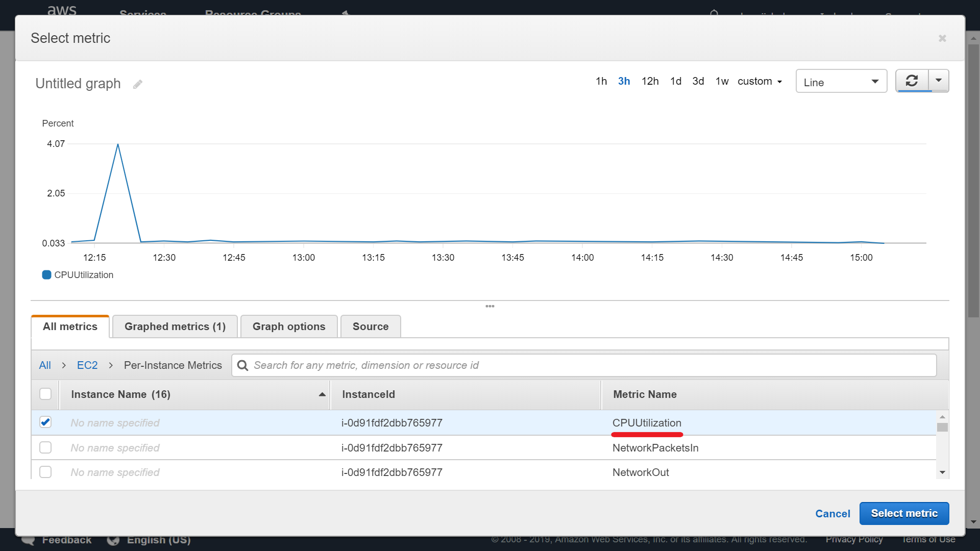The height and width of the screenshot is (551, 980).
Task: Uncheck the CPUUtilization metric checkbox
Action: [45, 422]
